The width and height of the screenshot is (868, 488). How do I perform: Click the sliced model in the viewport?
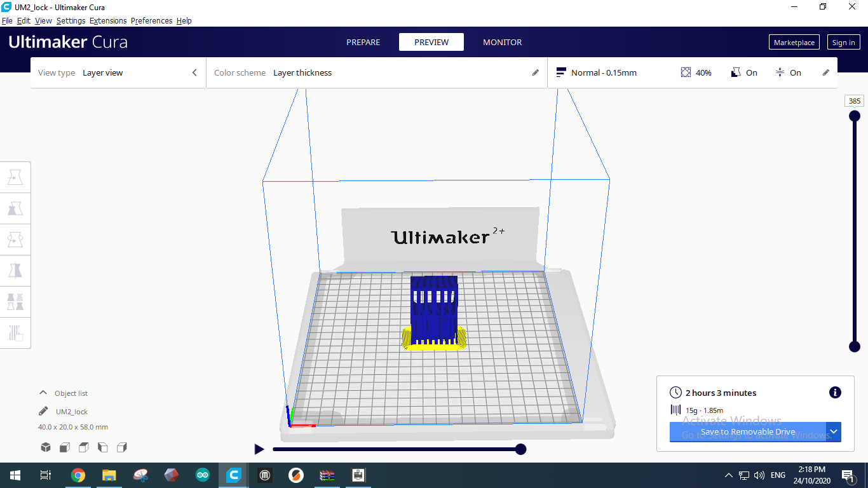[x=434, y=311]
